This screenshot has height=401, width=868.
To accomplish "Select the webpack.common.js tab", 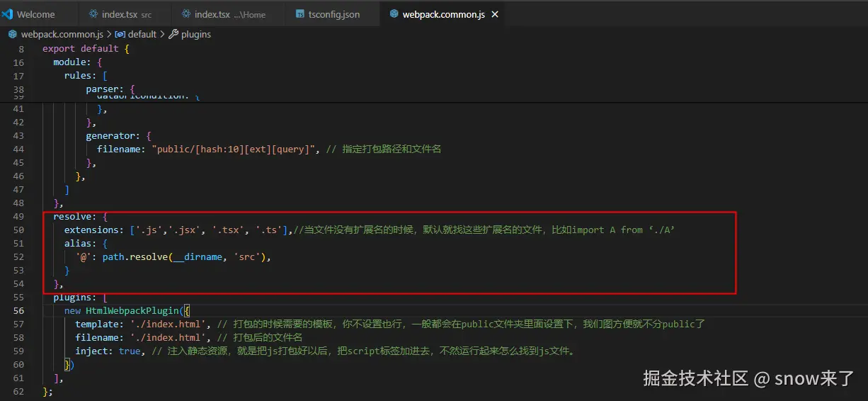I will click(443, 14).
